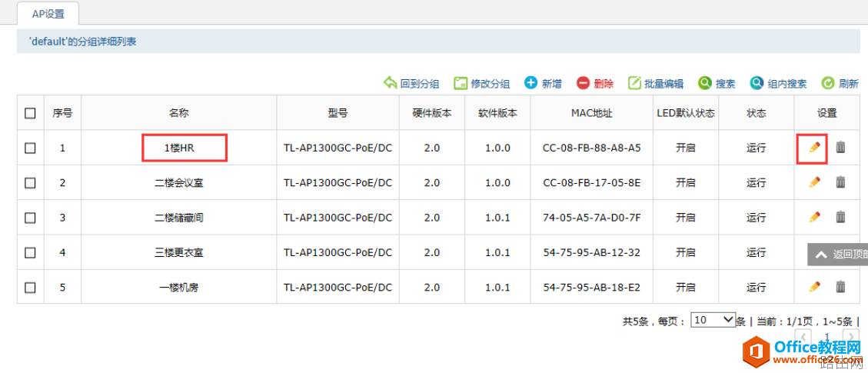The image size is (868, 373).
Task: Check the checkbox for row 1楼HR
Action: (x=31, y=148)
